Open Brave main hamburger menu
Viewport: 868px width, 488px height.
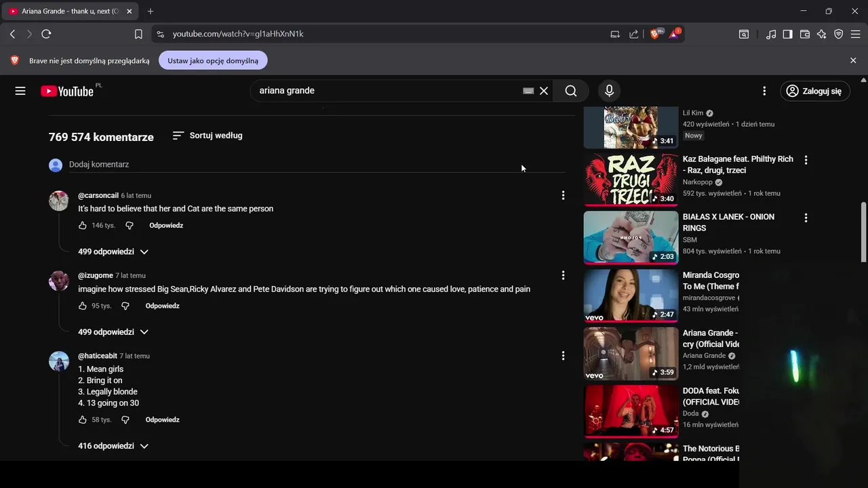856,34
